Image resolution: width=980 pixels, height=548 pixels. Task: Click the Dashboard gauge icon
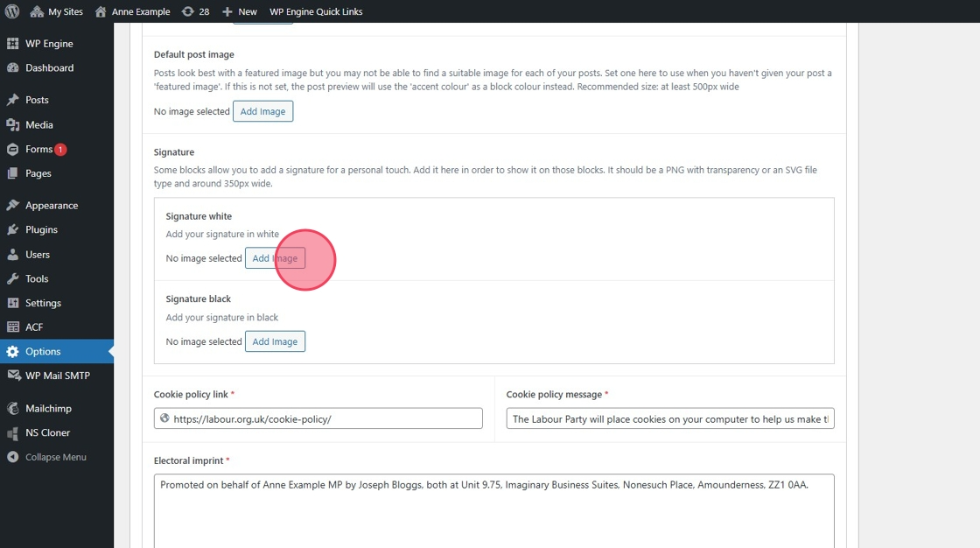coord(12,67)
